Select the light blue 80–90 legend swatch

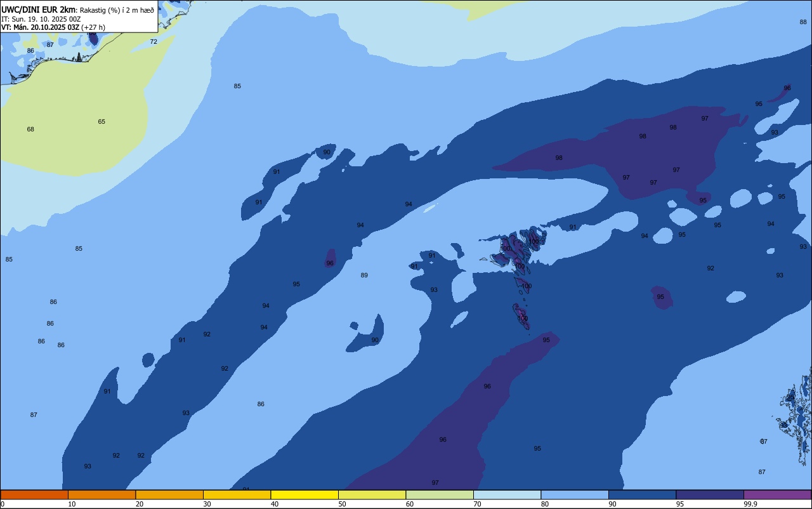[x=575, y=494]
